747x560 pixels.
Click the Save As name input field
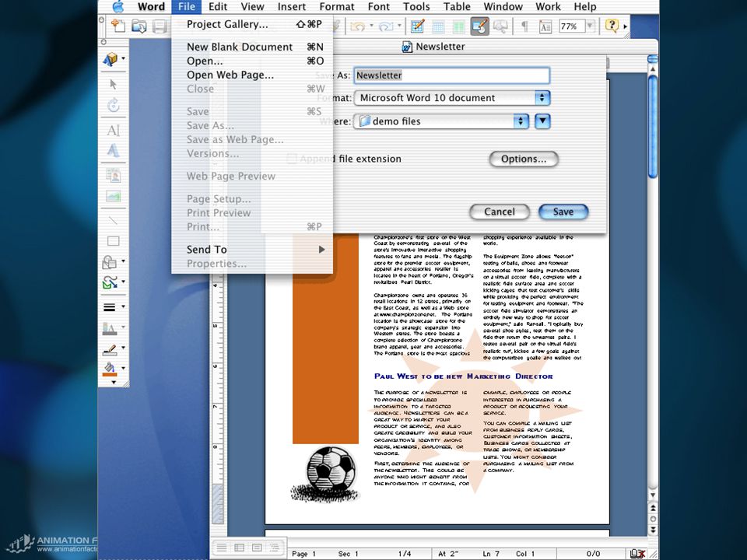point(451,75)
